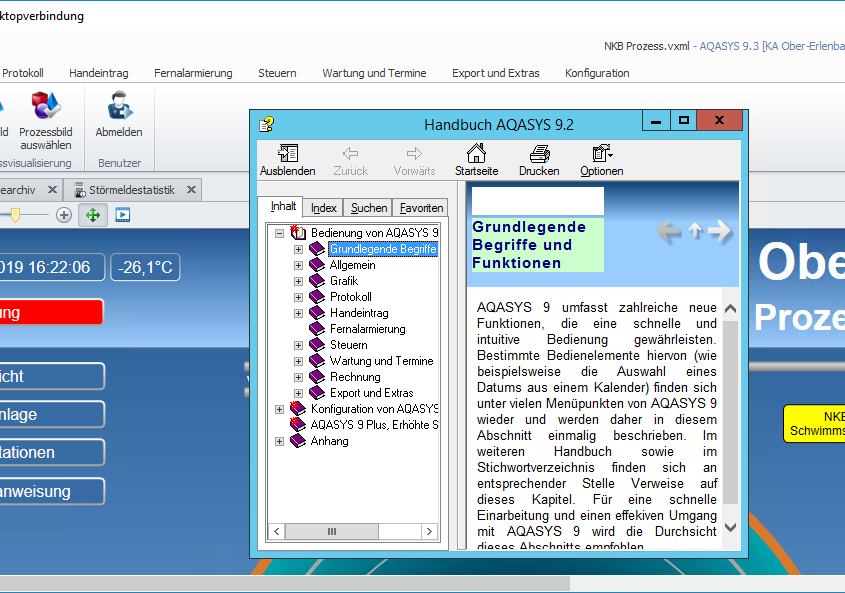Screen dimensions: 845x593
Task: Go up one level with the up arrow
Action: tap(695, 231)
